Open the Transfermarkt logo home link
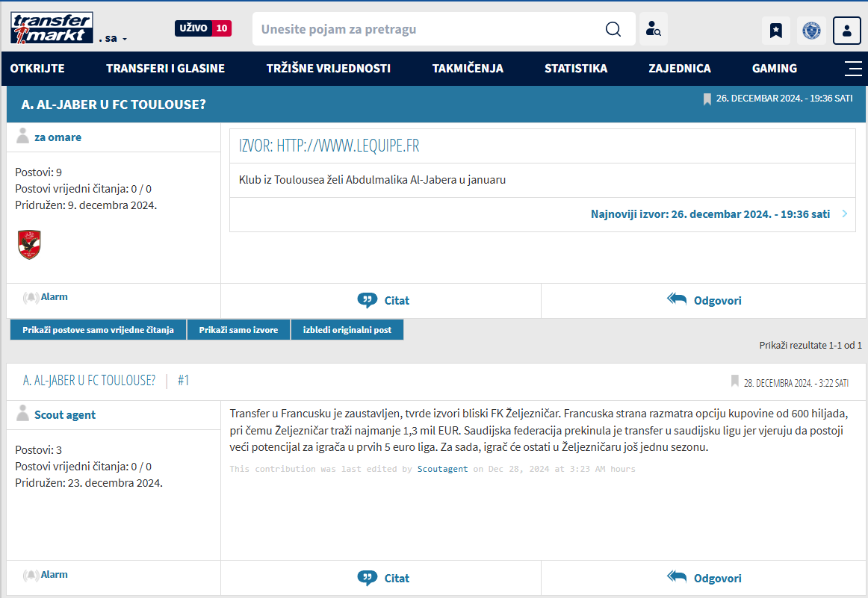 coord(52,28)
